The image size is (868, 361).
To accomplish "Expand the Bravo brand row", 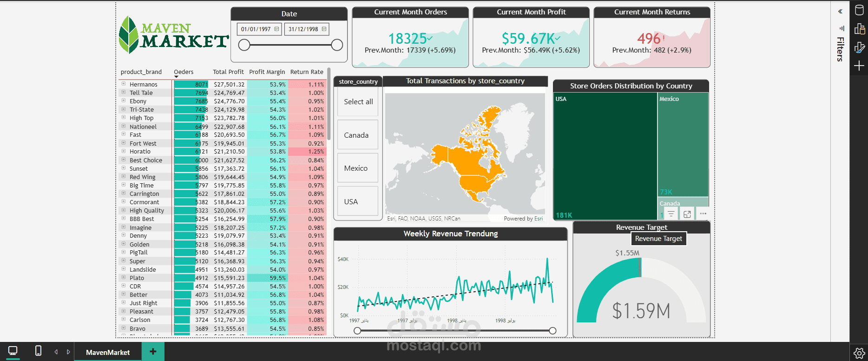I will point(124,328).
